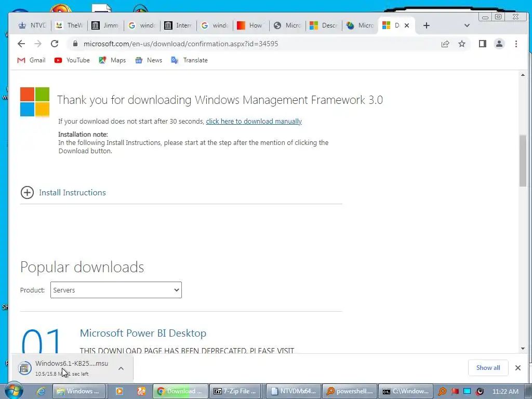Share this page icon
Screen dimensions: 532x399
click(x=445, y=44)
